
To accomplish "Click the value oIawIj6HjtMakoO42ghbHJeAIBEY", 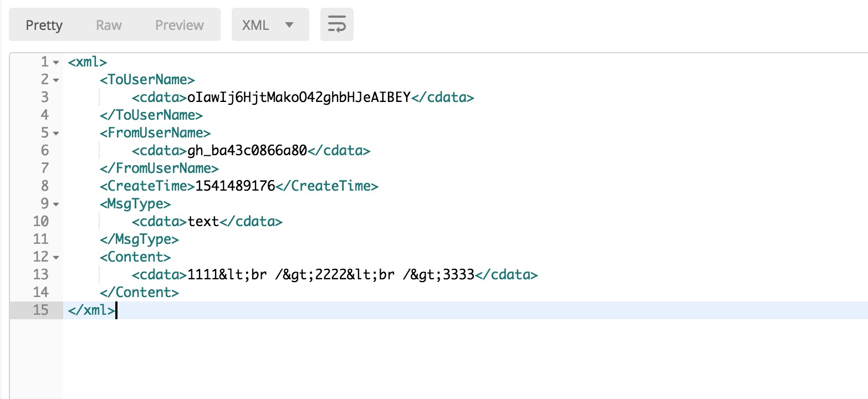I will point(299,98).
